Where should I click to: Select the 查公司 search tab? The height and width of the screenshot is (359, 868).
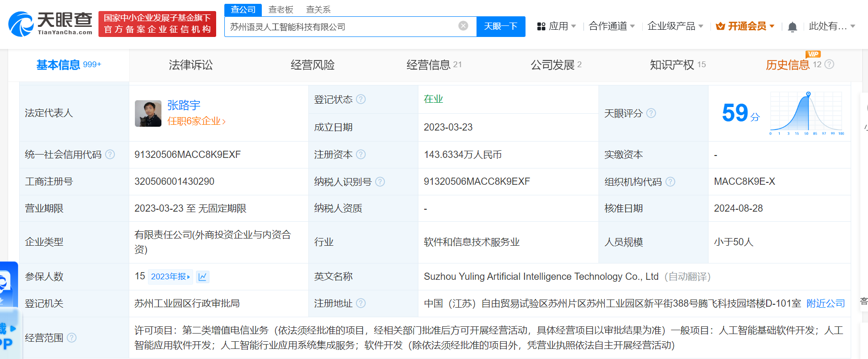243,10
